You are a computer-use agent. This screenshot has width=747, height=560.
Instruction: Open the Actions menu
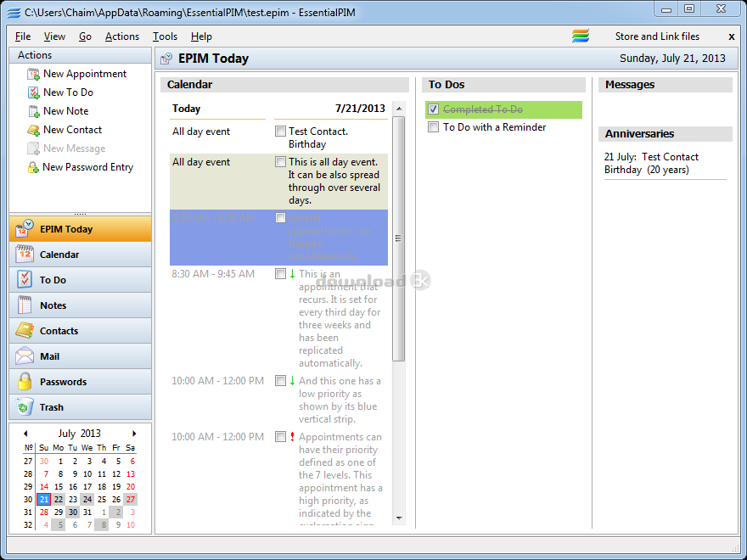point(121,36)
